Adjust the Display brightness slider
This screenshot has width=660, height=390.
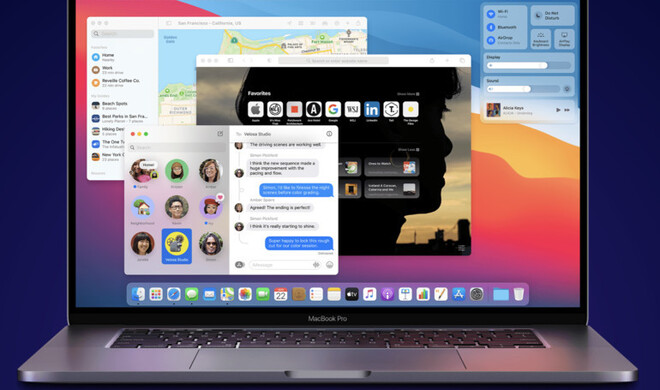(528, 66)
